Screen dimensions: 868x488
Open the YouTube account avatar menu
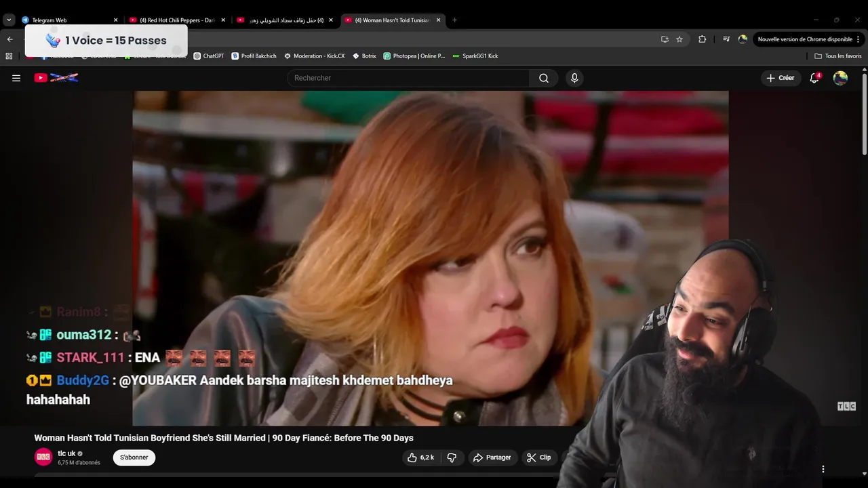[x=840, y=78]
